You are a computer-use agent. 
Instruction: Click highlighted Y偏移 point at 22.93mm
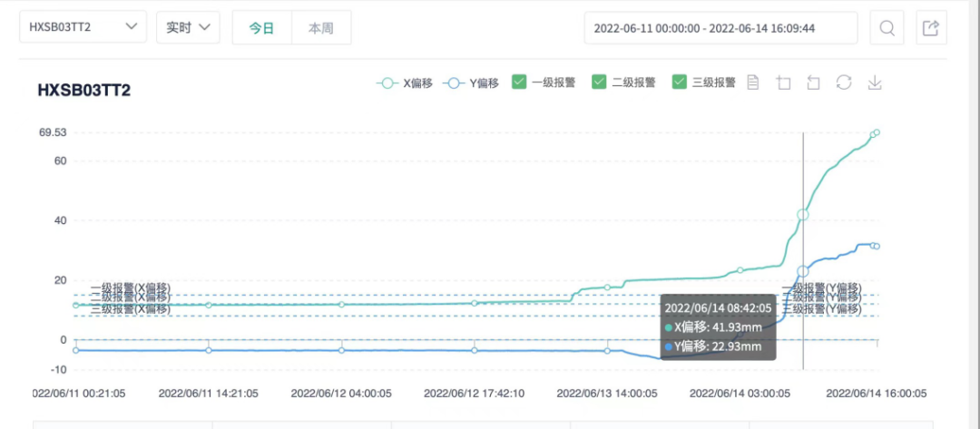[803, 271]
